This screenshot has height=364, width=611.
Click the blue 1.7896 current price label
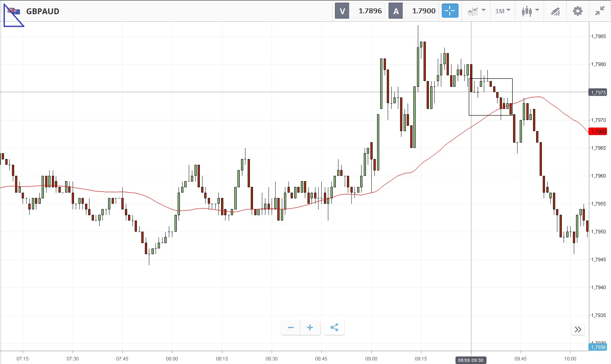[597, 347]
